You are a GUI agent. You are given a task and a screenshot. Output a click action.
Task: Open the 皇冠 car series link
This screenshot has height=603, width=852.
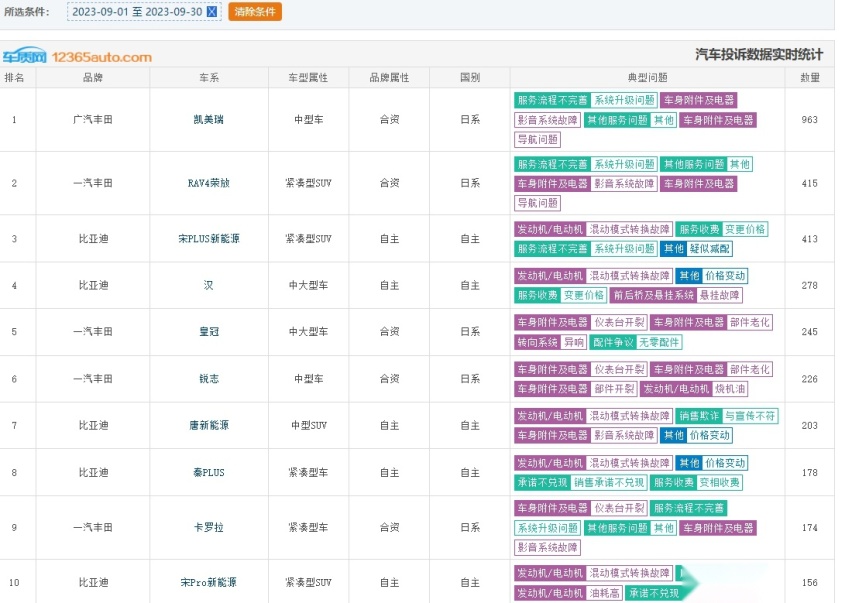point(209,331)
